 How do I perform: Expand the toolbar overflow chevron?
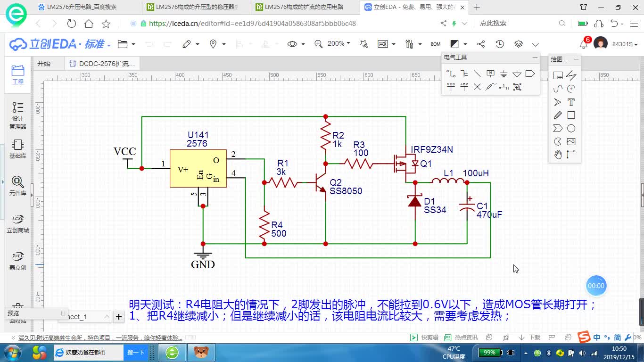(x=535, y=44)
